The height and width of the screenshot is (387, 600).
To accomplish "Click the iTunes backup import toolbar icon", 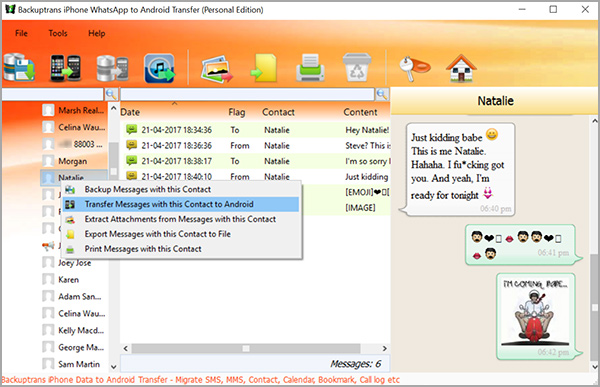I will (159, 69).
